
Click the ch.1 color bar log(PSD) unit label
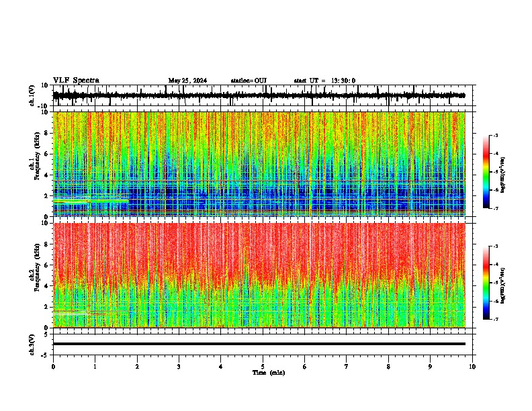point(503,175)
